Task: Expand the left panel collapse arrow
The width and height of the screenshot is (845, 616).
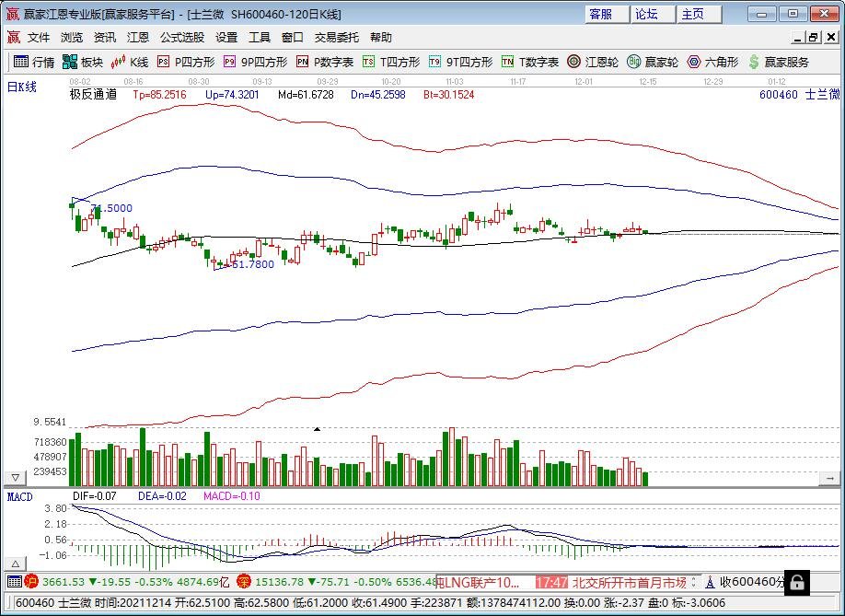Action: click(15, 476)
